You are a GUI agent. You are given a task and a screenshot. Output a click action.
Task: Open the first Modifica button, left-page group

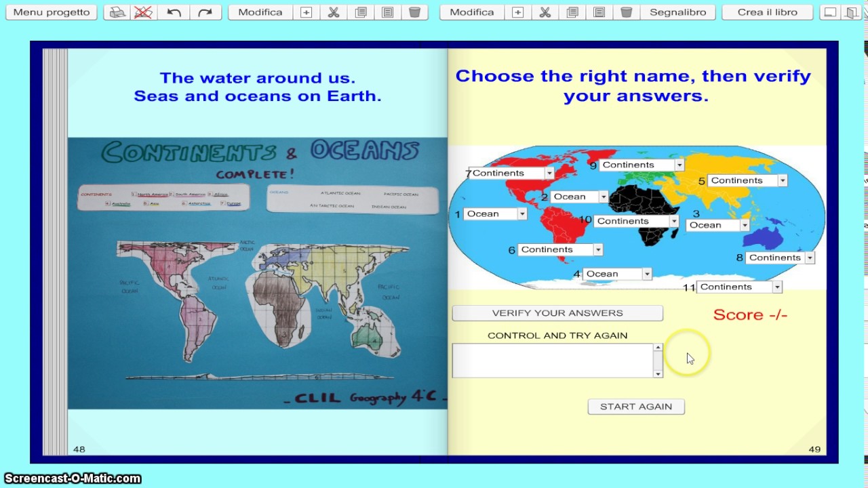(x=260, y=12)
